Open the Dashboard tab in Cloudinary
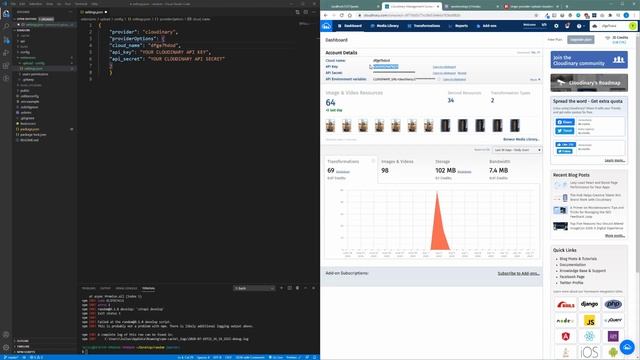This screenshot has height=360, width=640. coord(350,26)
